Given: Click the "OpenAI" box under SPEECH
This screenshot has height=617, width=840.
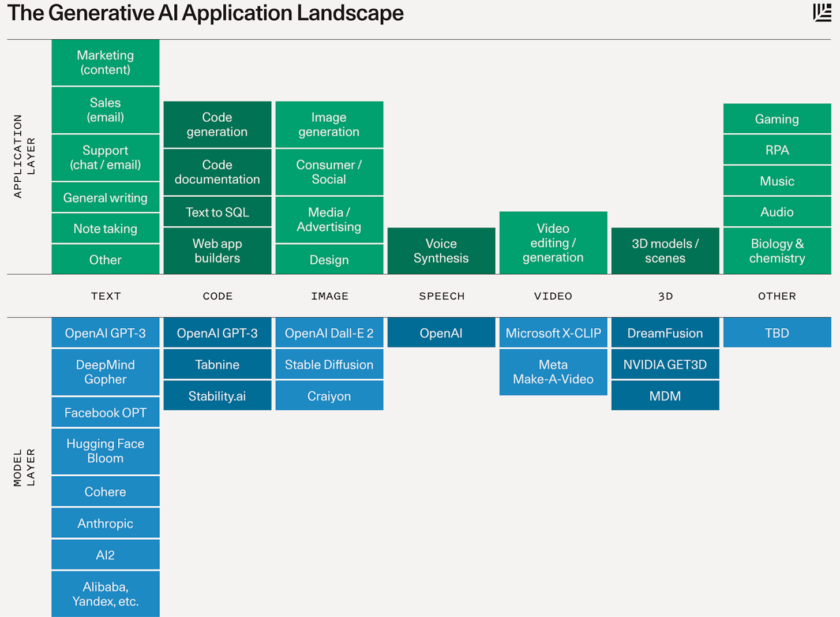Looking at the screenshot, I should tap(441, 332).
